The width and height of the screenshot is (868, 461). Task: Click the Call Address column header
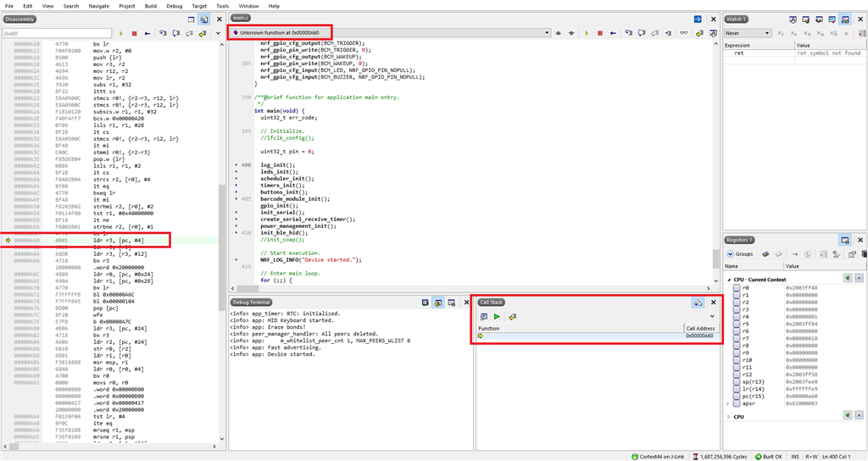701,328
